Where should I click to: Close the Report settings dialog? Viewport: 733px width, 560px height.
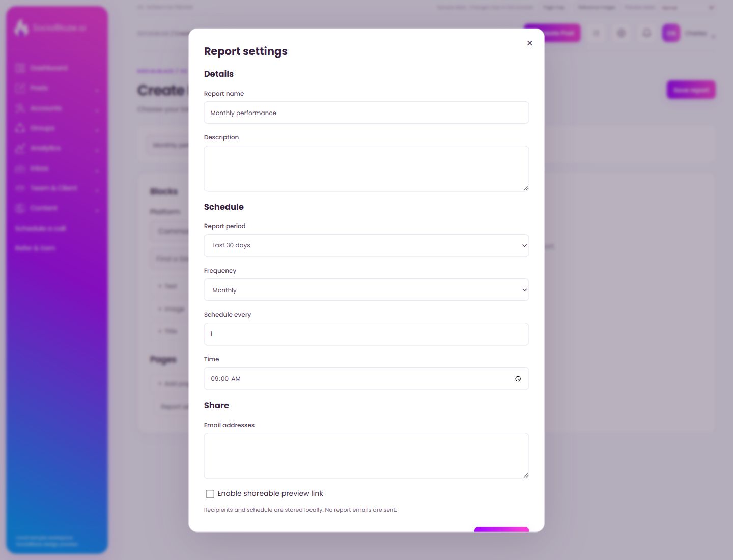coord(529,43)
